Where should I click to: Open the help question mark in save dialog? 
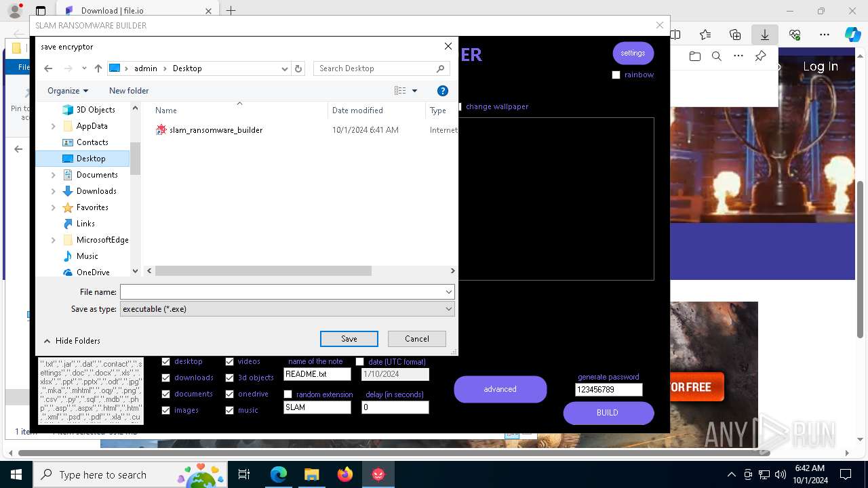[443, 91]
